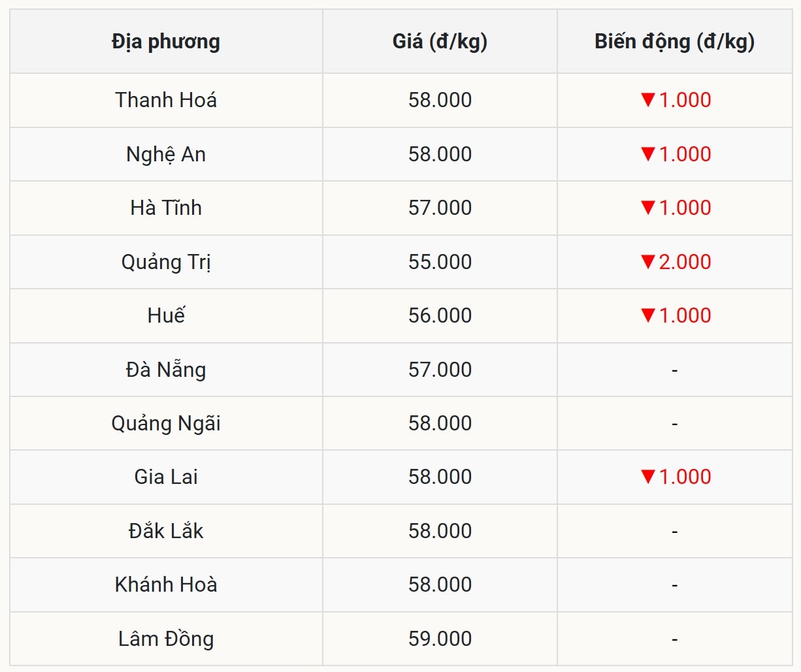
Task: Click the Khánh Hoà location name
Action: (166, 584)
